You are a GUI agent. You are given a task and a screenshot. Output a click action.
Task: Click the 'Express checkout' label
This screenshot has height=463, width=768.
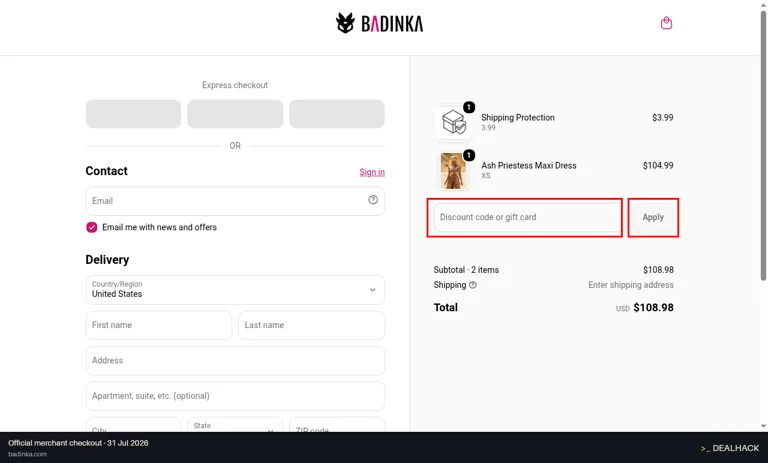tap(235, 85)
